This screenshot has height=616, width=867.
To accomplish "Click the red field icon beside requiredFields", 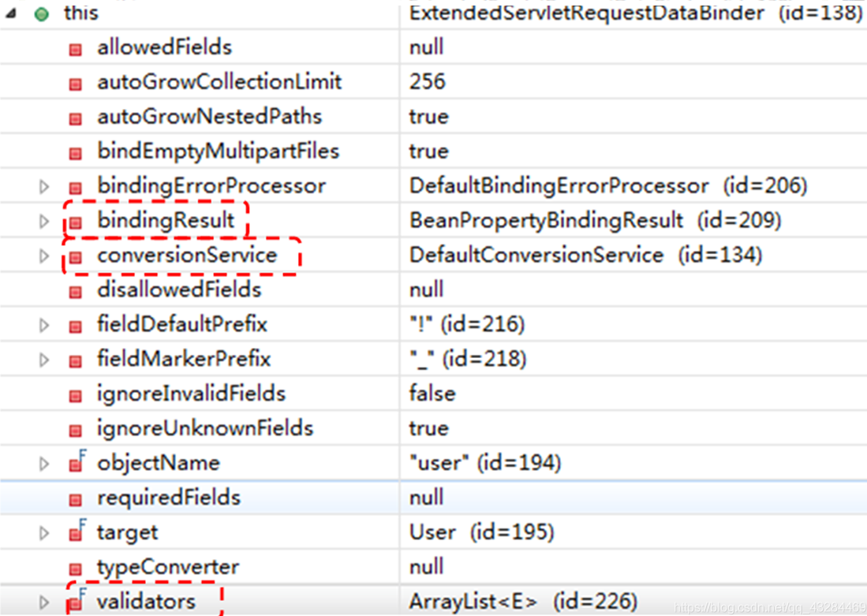I will click(x=76, y=500).
